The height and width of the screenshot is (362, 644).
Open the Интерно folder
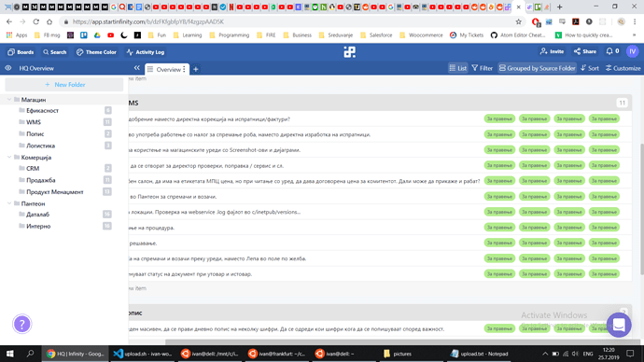(x=38, y=226)
